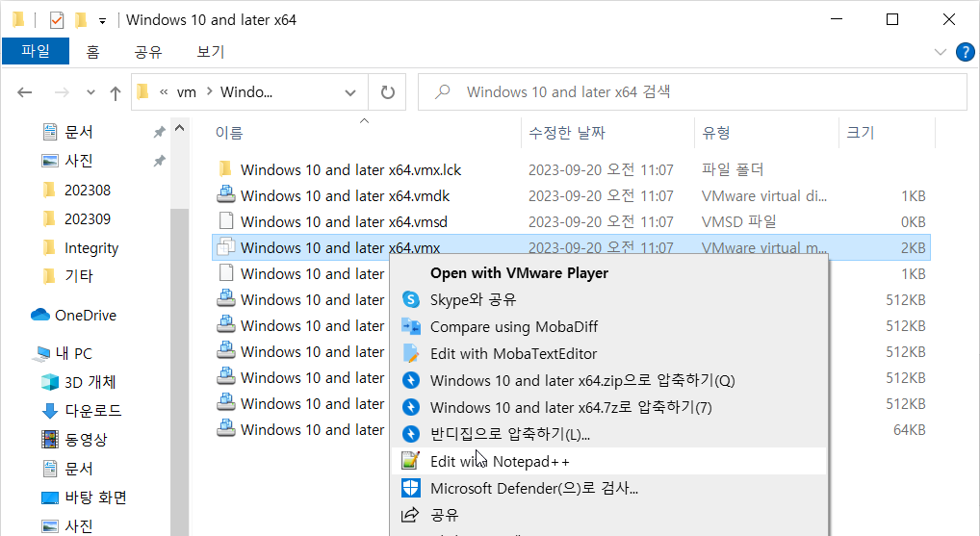Refresh the current folder
This screenshot has width=980, height=536.
click(x=388, y=92)
